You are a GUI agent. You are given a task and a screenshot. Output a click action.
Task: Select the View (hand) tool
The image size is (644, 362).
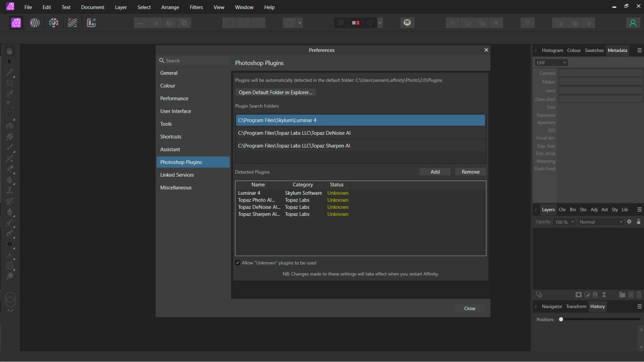10,51
